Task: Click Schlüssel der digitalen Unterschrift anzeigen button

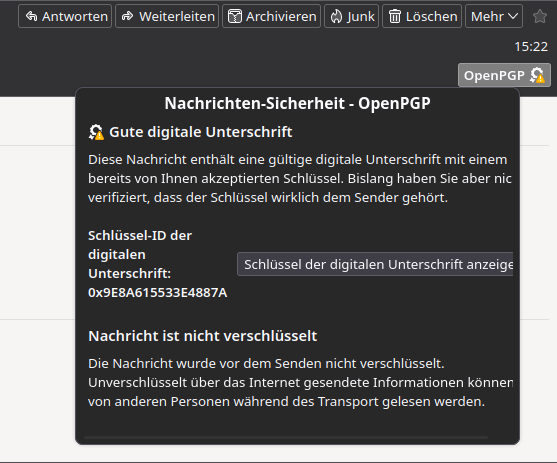Action: [375, 264]
